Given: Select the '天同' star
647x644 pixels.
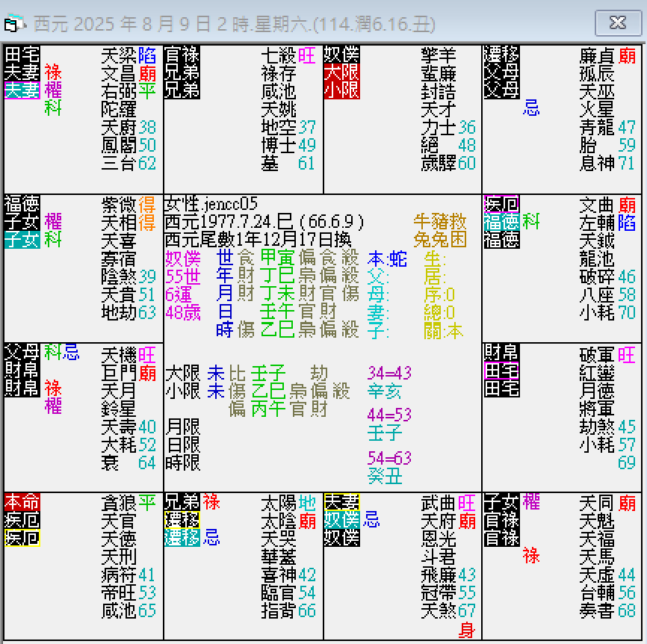Looking at the screenshot, I should [597, 504].
